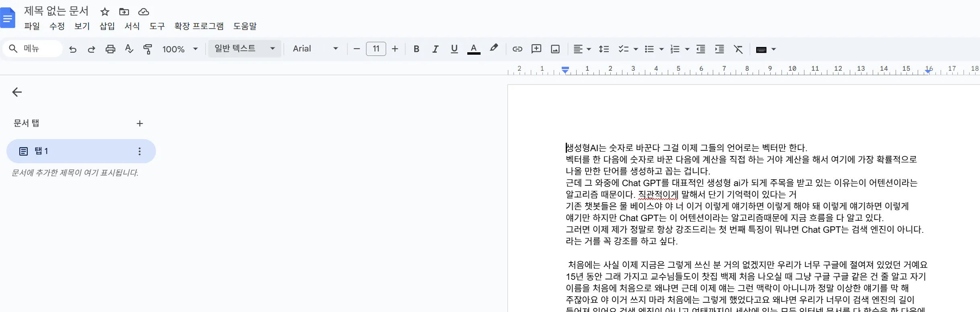
Task: Click the line starting 처음에는 사실 이제
Action: tap(747, 265)
